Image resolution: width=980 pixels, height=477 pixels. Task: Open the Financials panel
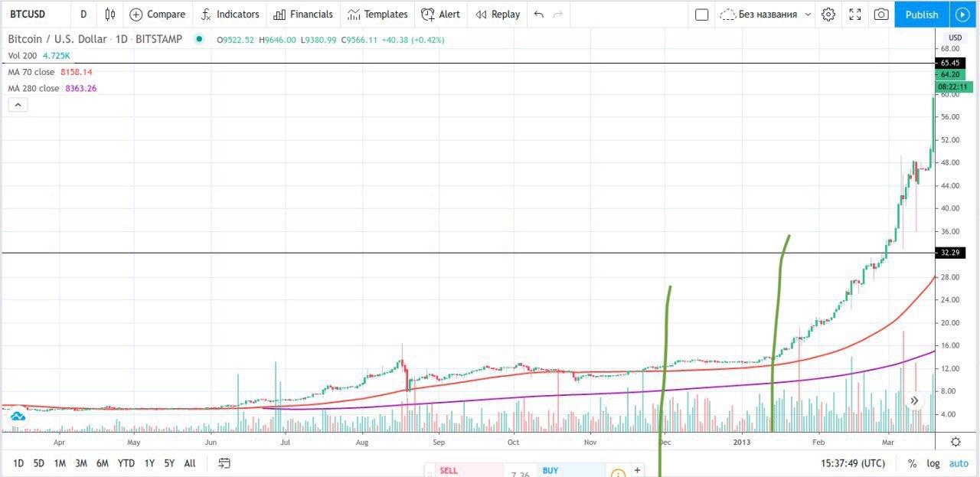[303, 14]
